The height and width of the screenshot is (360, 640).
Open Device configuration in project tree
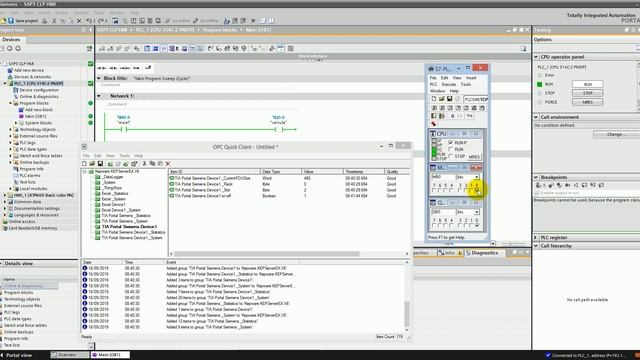tap(39, 90)
